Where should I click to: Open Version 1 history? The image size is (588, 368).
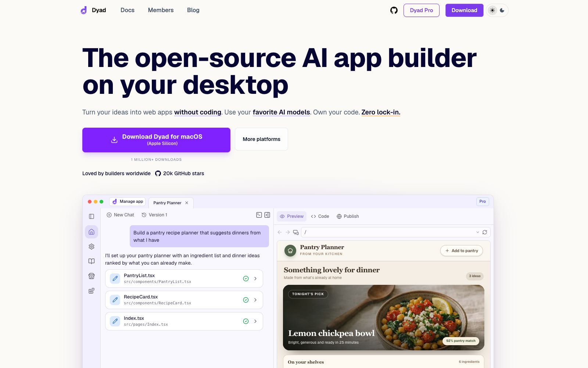coord(154,215)
